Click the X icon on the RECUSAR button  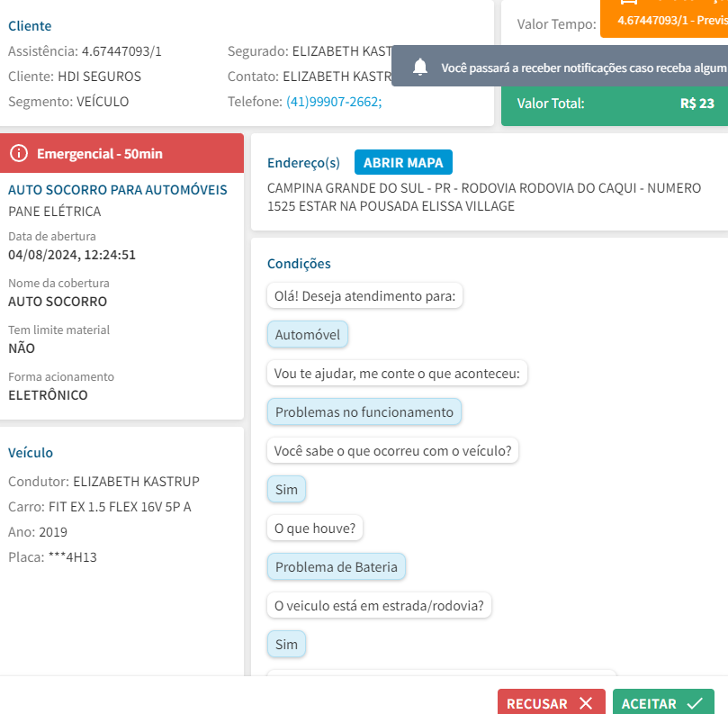point(586,703)
